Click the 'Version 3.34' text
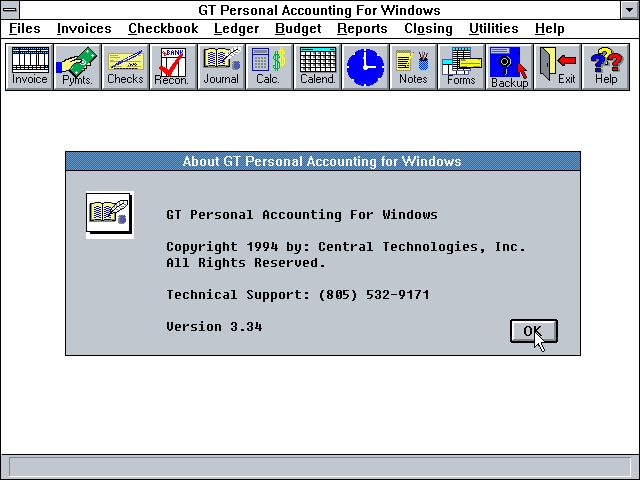Image resolution: width=640 pixels, height=480 pixels. (x=214, y=327)
